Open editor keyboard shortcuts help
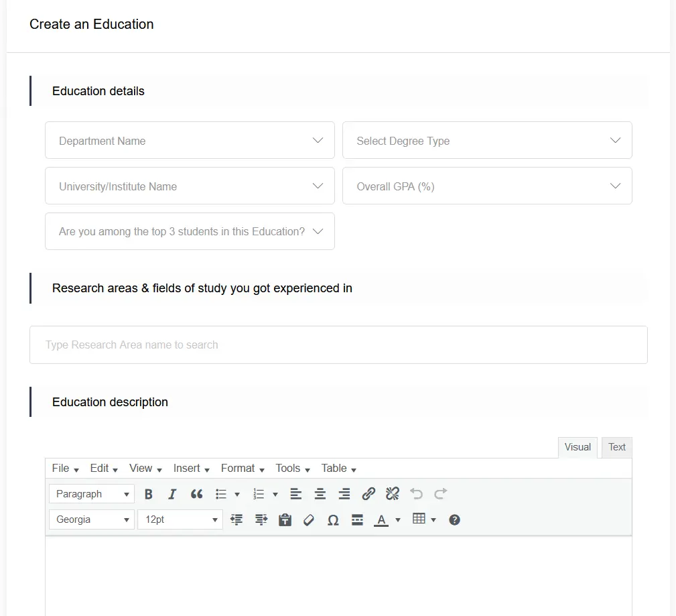Viewport: 676px width, 616px height. point(454,519)
